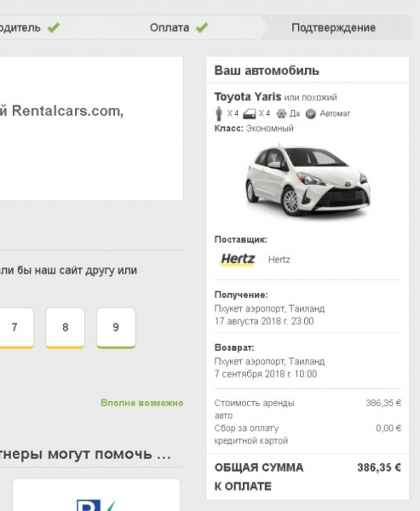This screenshot has width=420, height=511.
Task: Open the Оплата step tab
Action: tap(179, 28)
